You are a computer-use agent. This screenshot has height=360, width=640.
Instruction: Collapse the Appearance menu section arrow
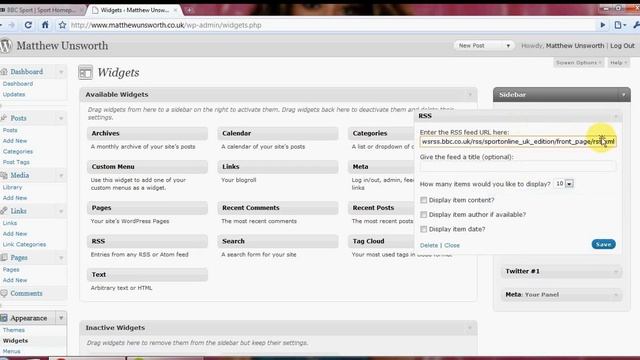pos(61,318)
